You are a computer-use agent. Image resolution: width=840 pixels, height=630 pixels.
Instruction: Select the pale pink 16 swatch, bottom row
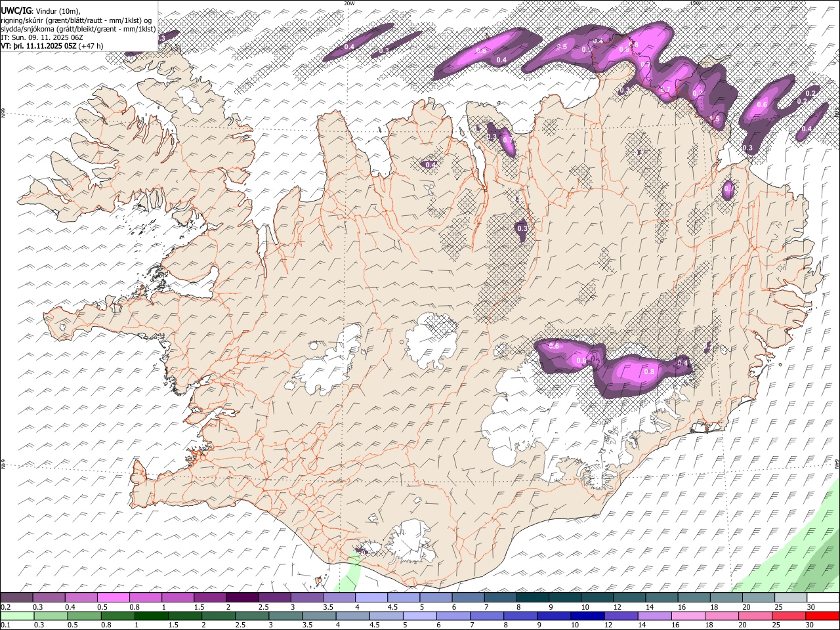coord(687,616)
